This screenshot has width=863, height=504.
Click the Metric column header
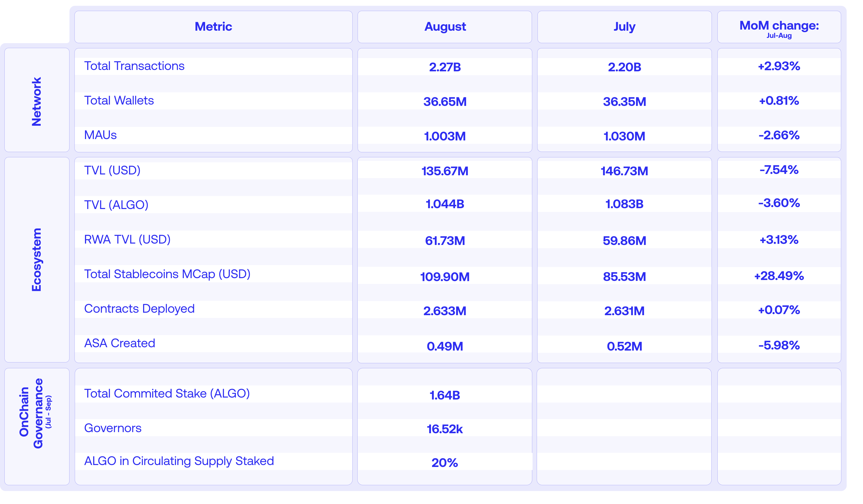(x=213, y=26)
